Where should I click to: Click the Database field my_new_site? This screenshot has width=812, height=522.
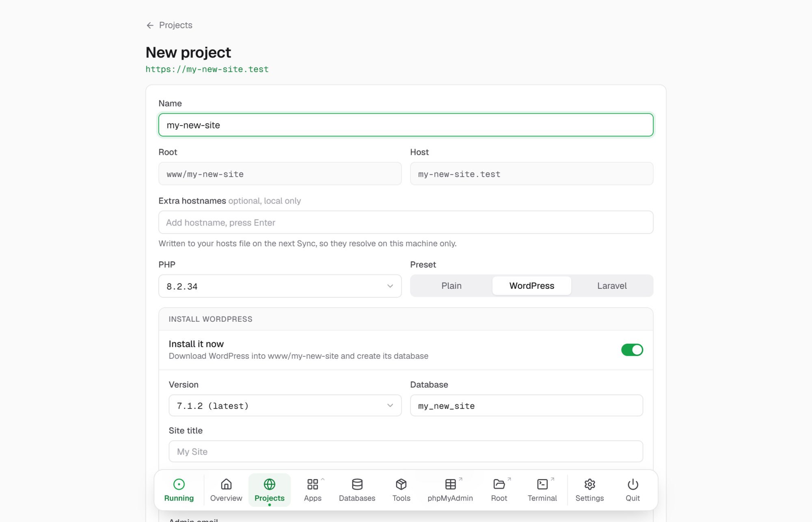[x=527, y=405]
